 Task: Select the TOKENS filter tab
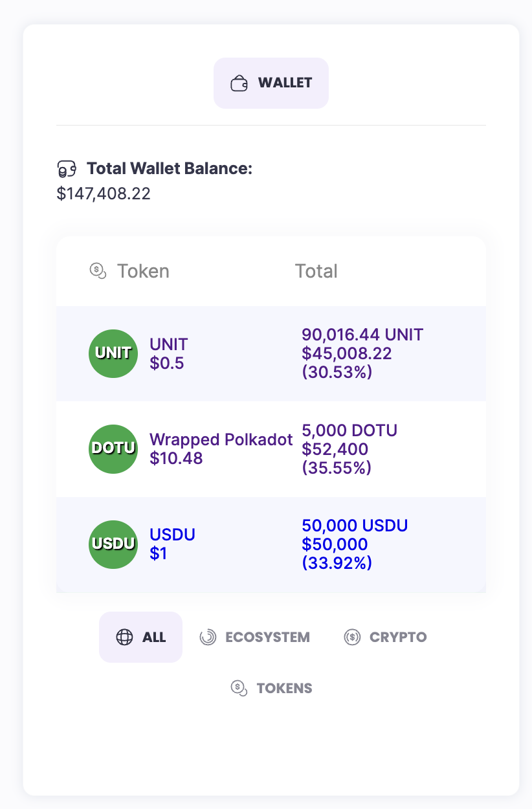click(x=271, y=688)
